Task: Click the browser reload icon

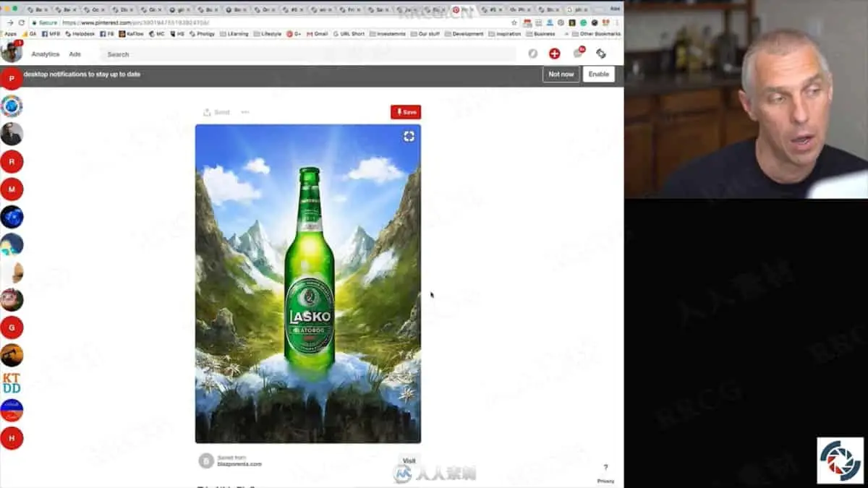Action: 22,22
